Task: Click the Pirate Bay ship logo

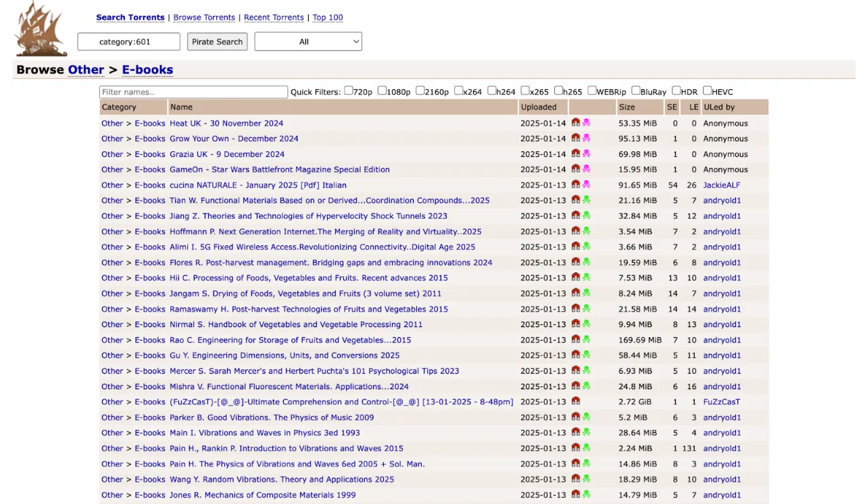Action: [x=41, y=30]
